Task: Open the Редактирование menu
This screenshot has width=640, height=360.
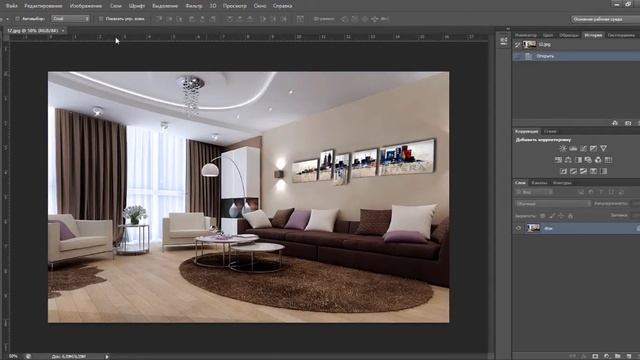Action: point(43,6)
